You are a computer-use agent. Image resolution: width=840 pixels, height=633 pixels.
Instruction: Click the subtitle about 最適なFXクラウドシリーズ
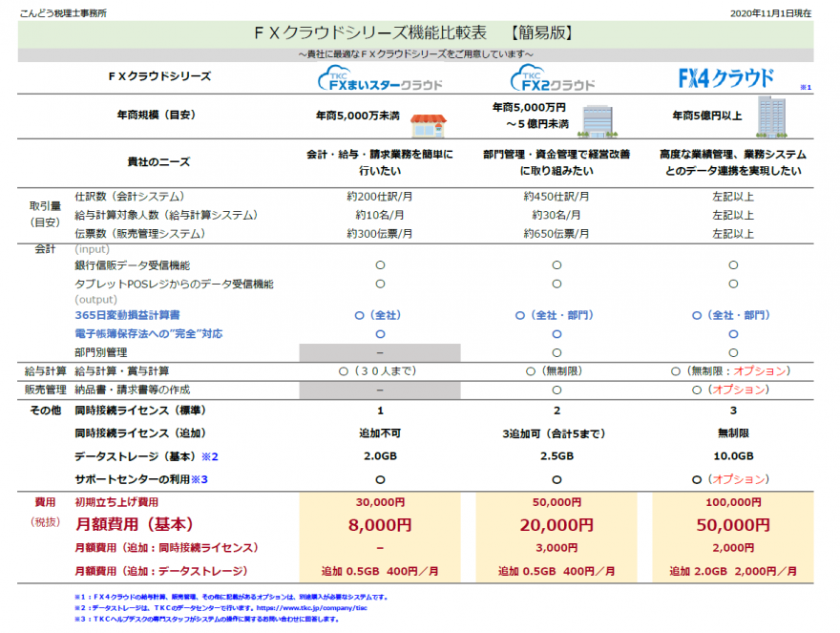pyautogui.click(x=416, y=54)
